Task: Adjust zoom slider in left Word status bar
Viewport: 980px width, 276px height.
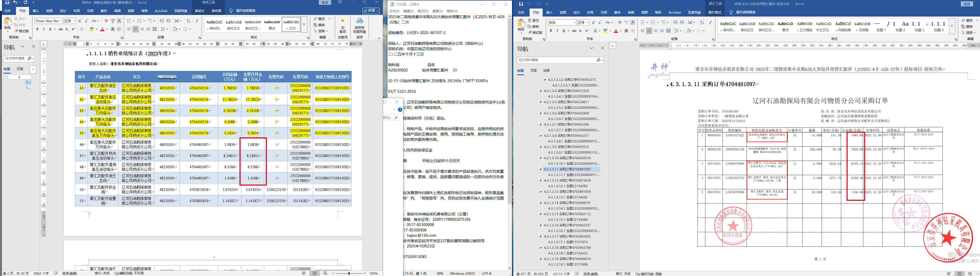Action: (349, 273)
